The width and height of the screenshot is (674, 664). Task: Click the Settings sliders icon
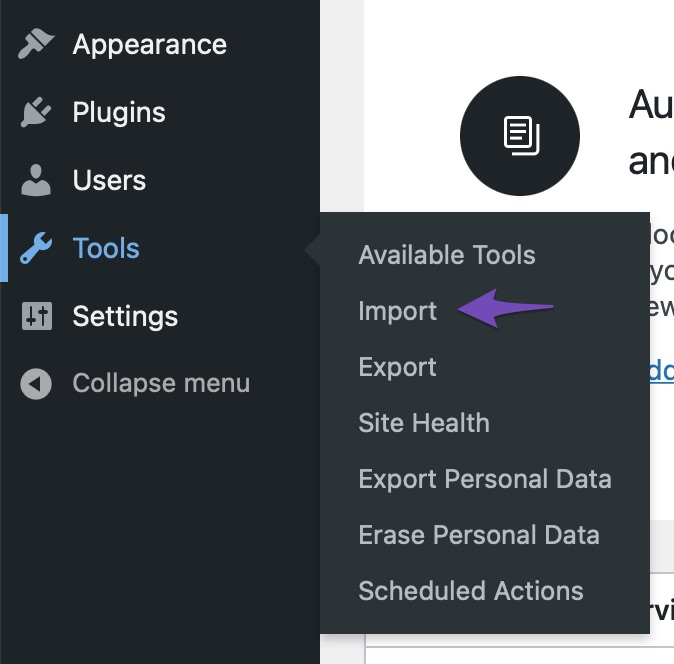pyautogui.click(x=37, y=316)
